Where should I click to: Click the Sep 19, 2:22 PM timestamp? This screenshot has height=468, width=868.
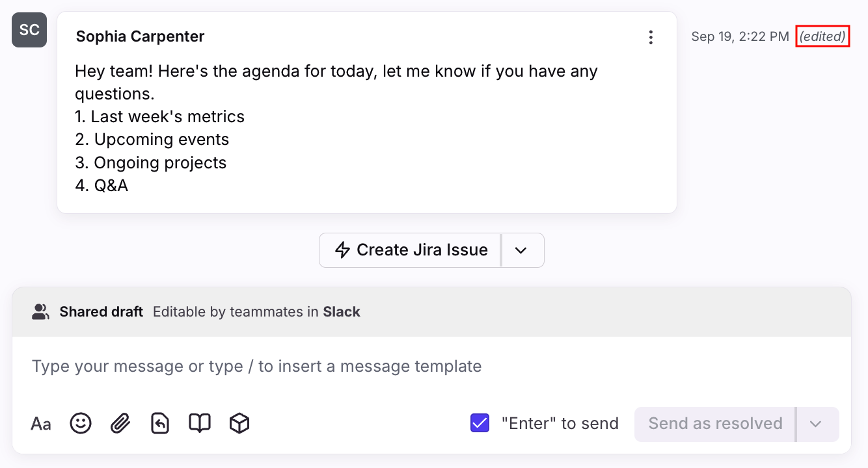pyautogui.click(x=740, y=37)
